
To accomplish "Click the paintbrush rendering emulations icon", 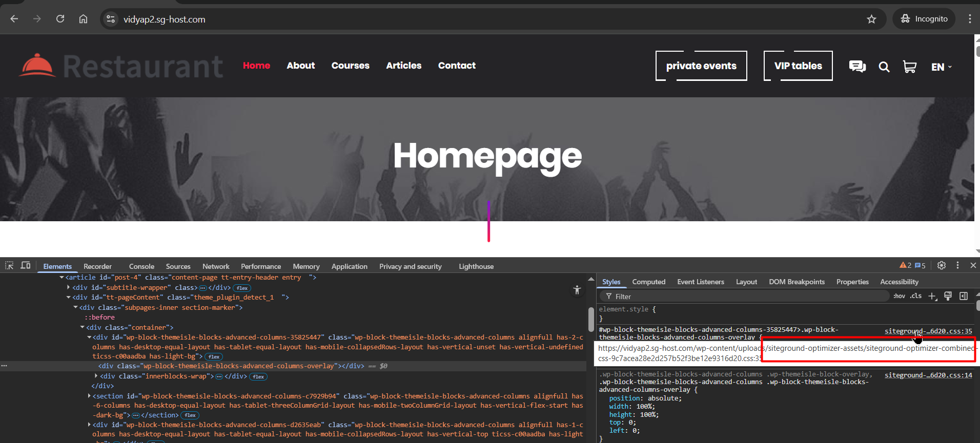I will click(x=948, y=296).
